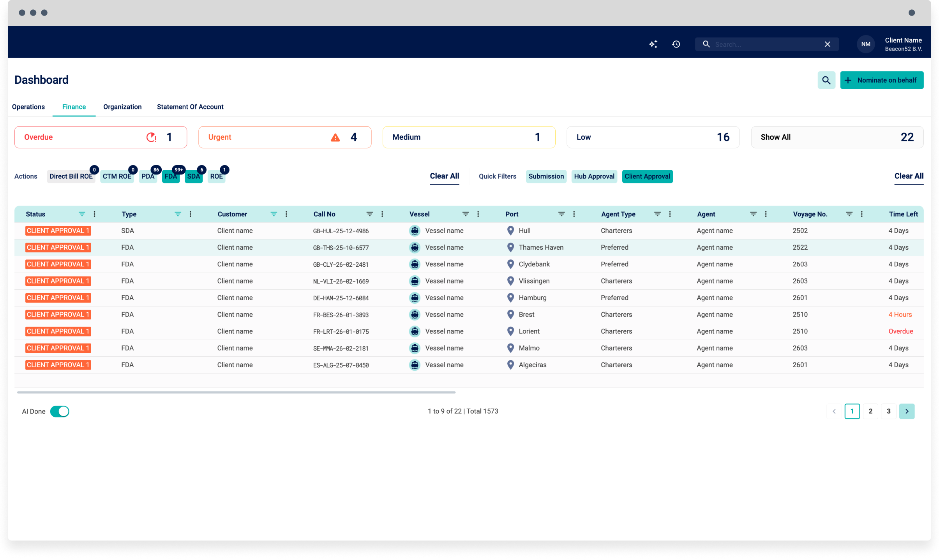939x560 pixels.
Task: Open Statement Of Account tab
Action: [x=190, y=107]
